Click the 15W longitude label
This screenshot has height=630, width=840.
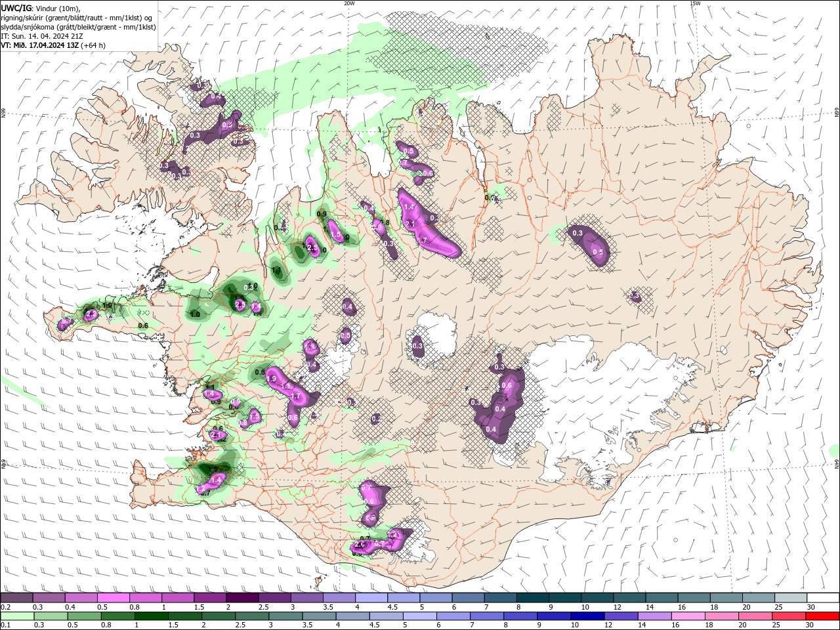[x=695, y=3]
